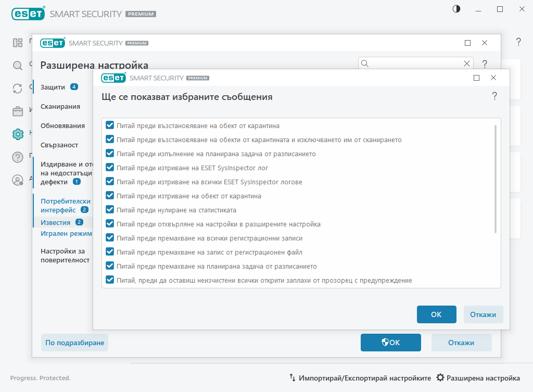The height and width of the screenshot is (392, 533).
Task: Uncheck ask before restoring and excluding from scanning
Action: click(110, 139)
